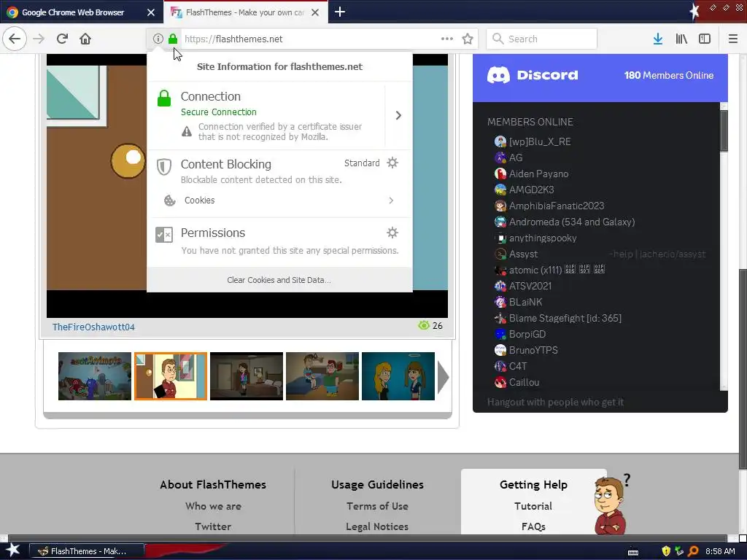The image size is (747, 560).
Task: Open the Who we are link
Action: coord(213,506)
